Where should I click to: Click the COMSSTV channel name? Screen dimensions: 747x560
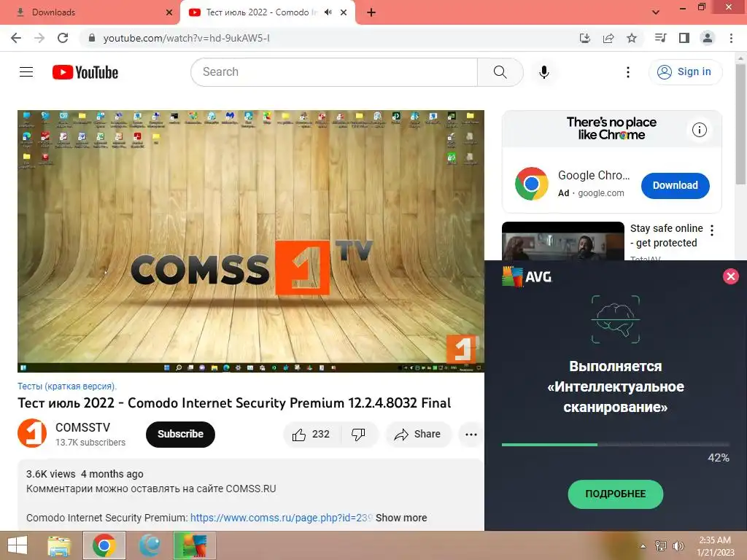pos(82,427)
